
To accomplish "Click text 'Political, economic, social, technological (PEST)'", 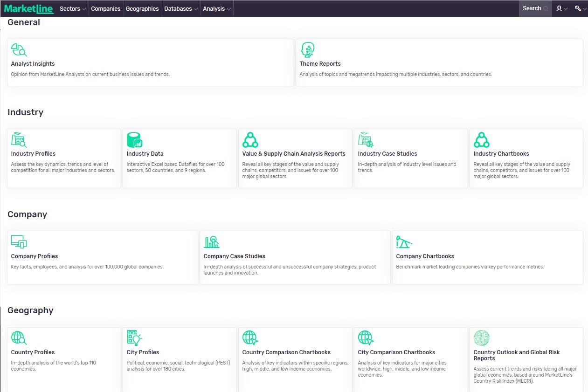I will tap(179, 363).
